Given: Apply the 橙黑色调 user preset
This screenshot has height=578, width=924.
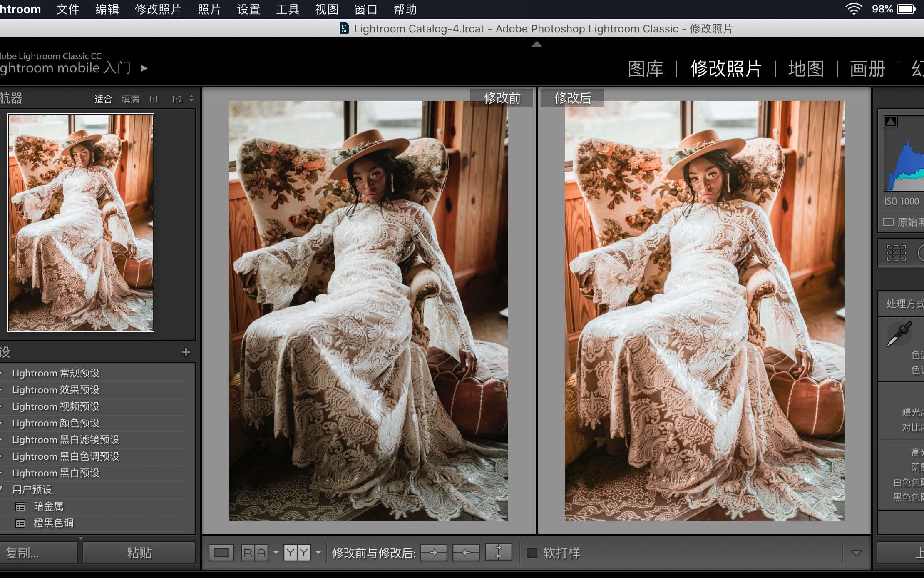Looking at the screenshot, I should [53, 523].
